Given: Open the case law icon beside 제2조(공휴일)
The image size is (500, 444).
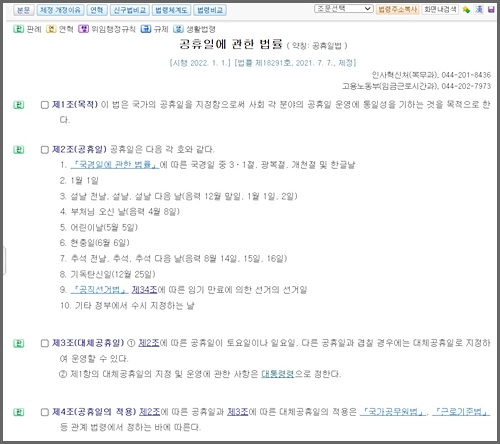Looking at the screenshot, I should tap(19, 150).
